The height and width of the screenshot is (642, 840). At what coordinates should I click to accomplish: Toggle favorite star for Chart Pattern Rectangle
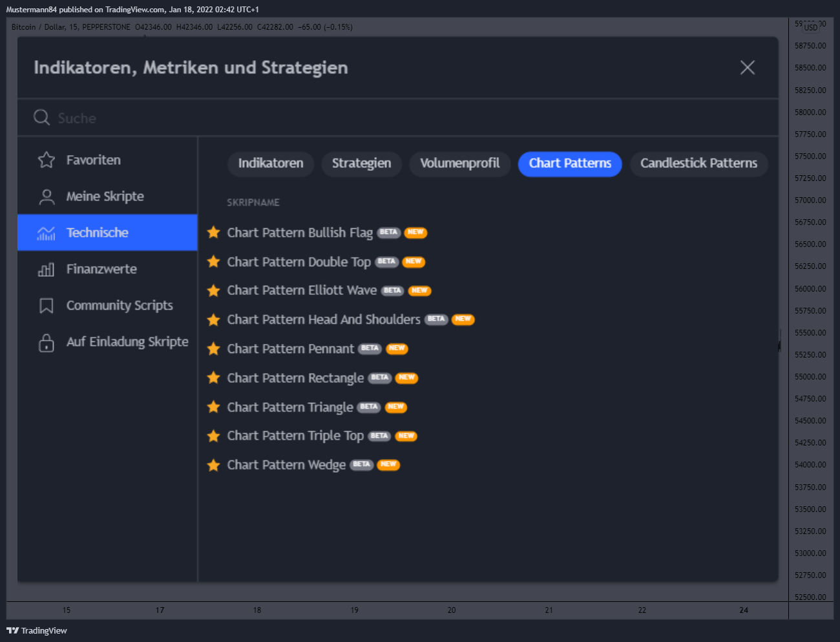pyautogui.click(x=213, y=378)
